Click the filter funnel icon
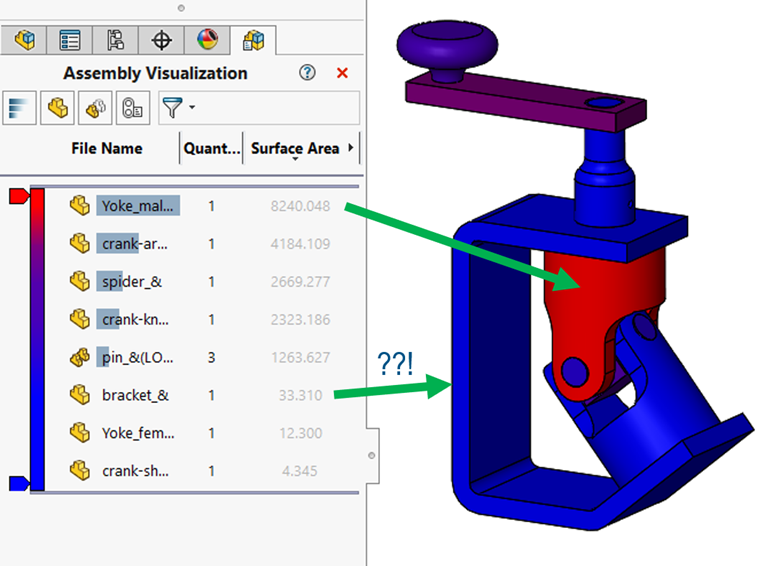780x566 pixels. 172,107
